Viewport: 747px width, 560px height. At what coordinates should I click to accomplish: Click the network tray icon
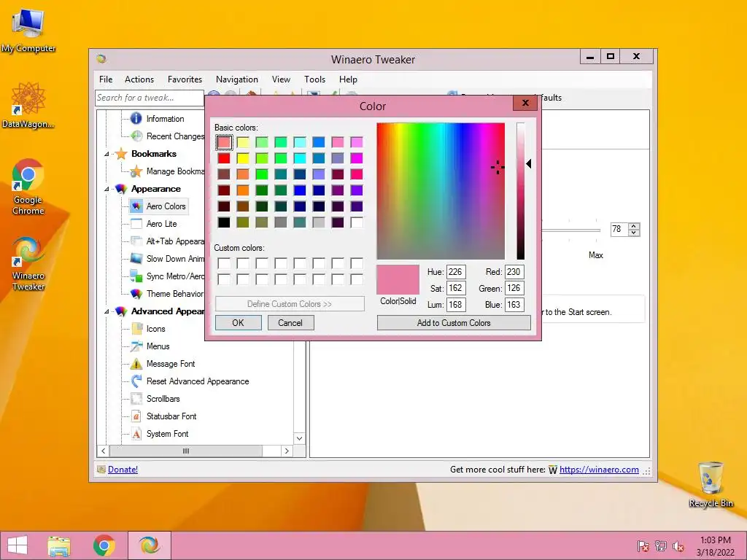coord(661,546)
